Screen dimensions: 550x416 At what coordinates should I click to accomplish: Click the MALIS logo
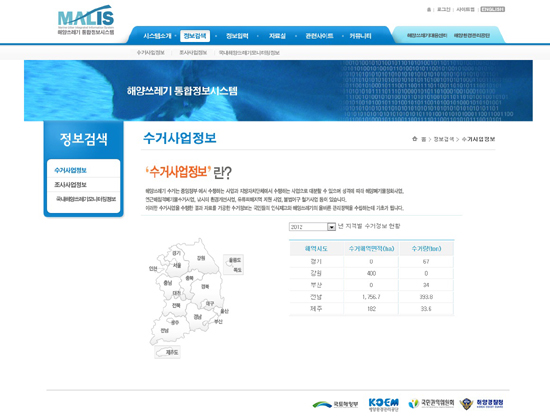(x=86, y=20)
